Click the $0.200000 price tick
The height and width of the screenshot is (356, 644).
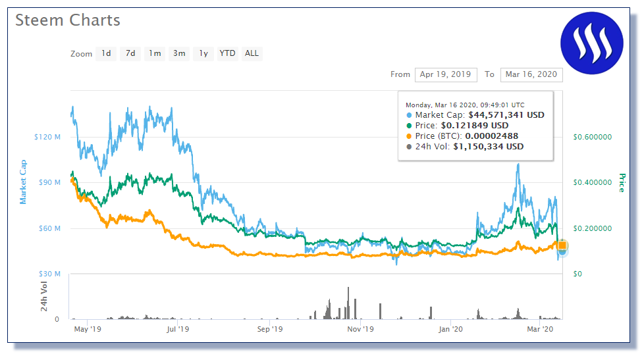pyautogui.click(x=592, y=228)
